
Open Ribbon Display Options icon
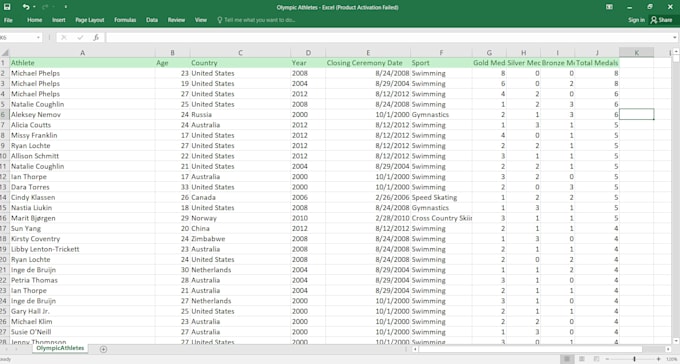tap(609, 7)
